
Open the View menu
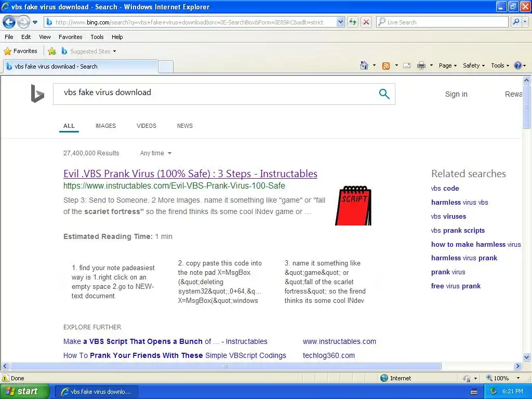45,37
